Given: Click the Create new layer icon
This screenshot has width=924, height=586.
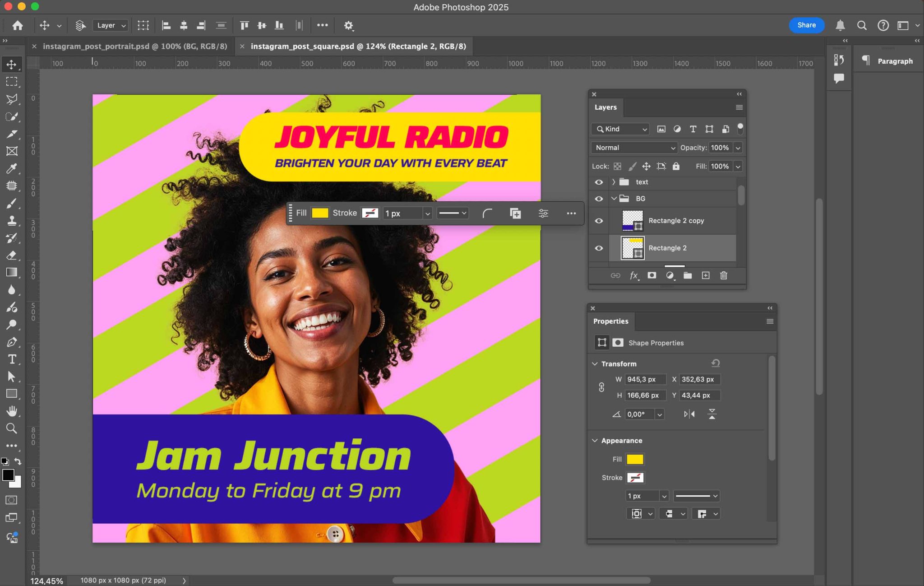Looking at the screenshot, I should coord(705,275).
